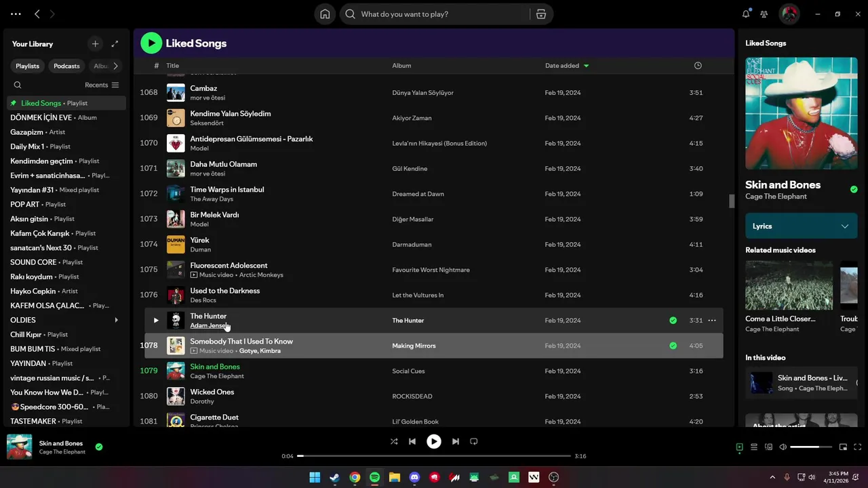This screenshot has width=868, height=488.
Task: Play The Hunter track row
Action: pos(156,321)
